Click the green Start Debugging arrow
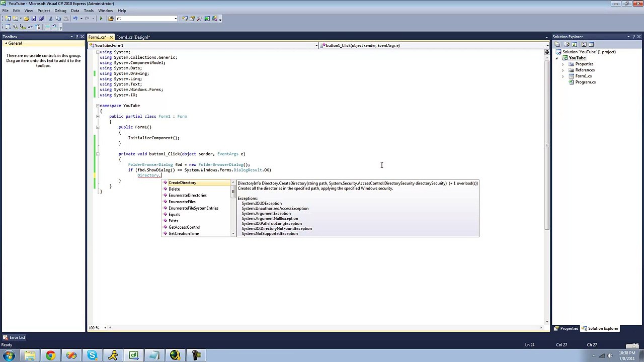Image resolution: width=644 pixels, height=362 pixels. 101,19
